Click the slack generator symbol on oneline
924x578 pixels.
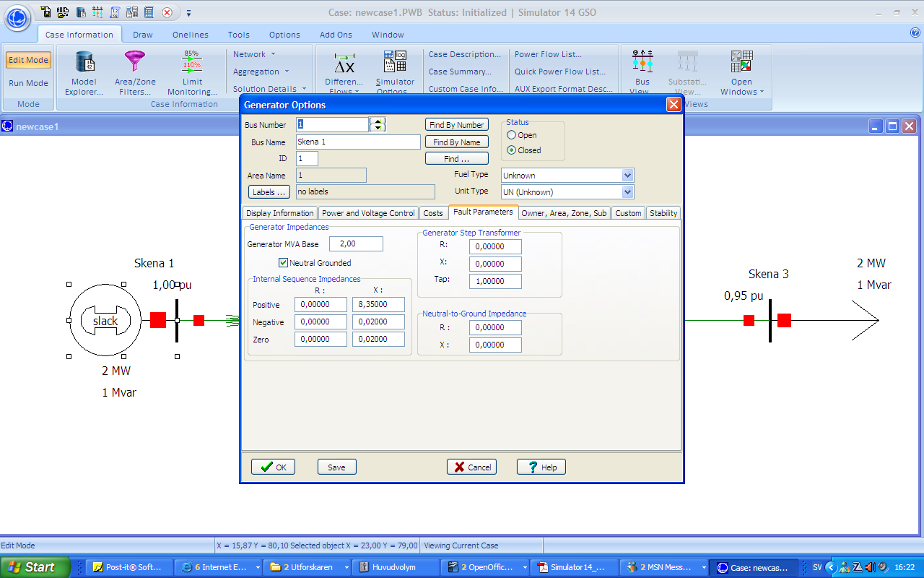tap(105, 321)
